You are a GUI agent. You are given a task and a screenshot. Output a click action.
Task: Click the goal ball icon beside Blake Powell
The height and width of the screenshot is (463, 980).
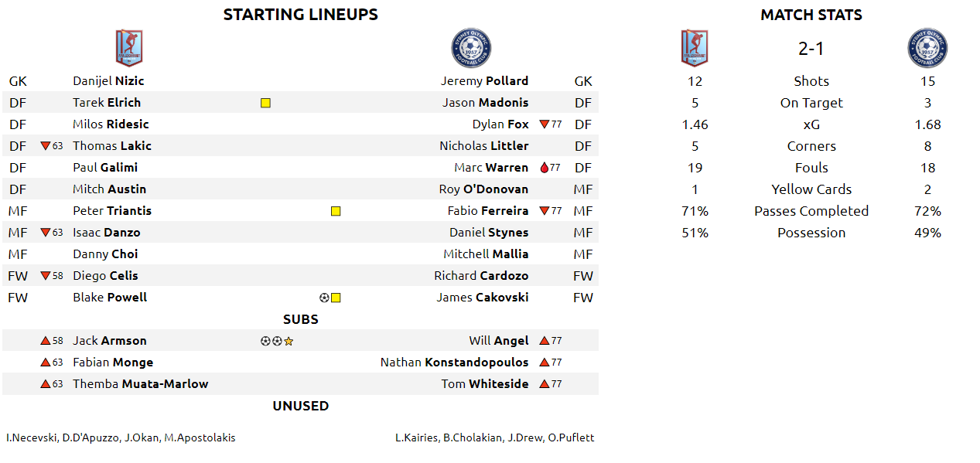tap(324, 298)
